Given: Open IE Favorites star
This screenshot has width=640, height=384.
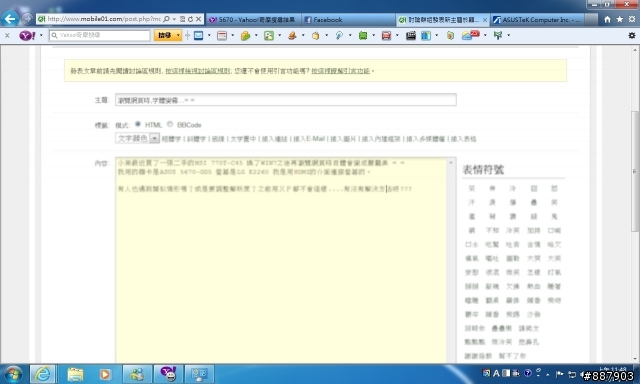Looking at the screenshot, I should click(x=620, y=19).
